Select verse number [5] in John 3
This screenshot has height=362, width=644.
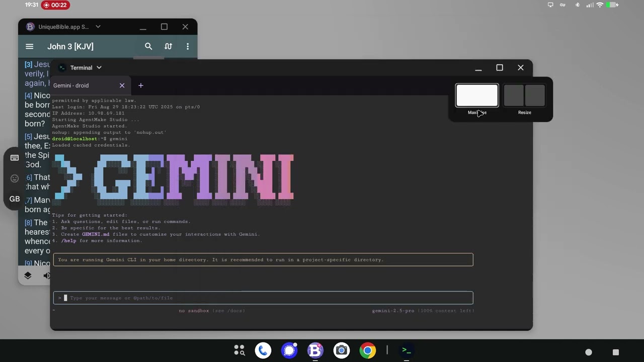[x=28, y=137]
